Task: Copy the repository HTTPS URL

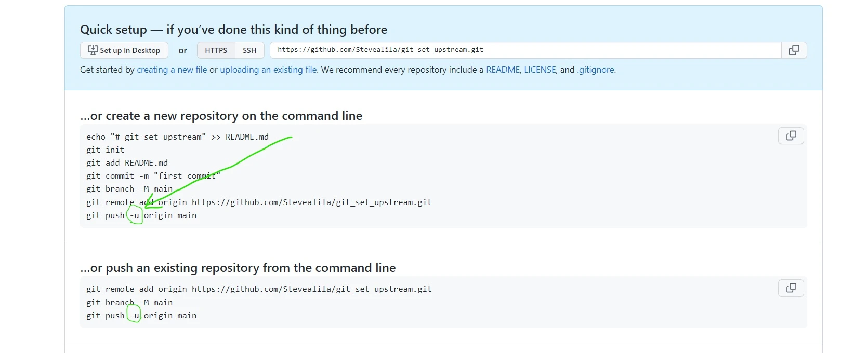Action: point(794,50)
